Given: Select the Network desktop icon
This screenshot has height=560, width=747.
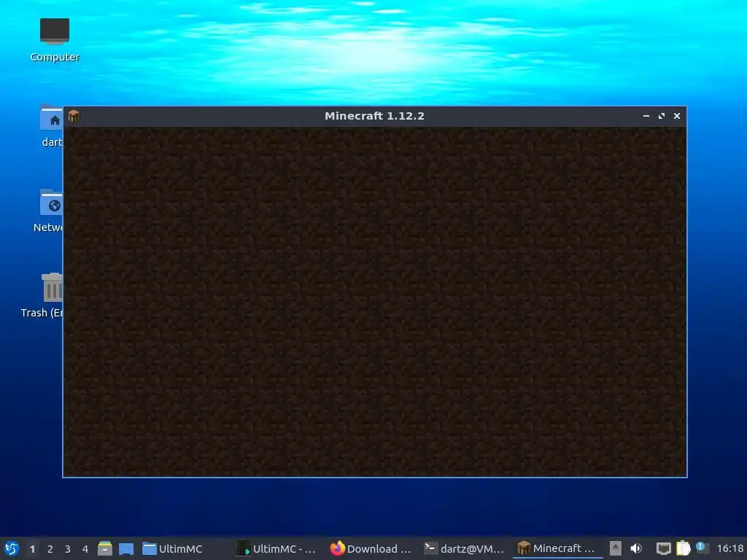Looking at the screenshot, I should [47, 211].
